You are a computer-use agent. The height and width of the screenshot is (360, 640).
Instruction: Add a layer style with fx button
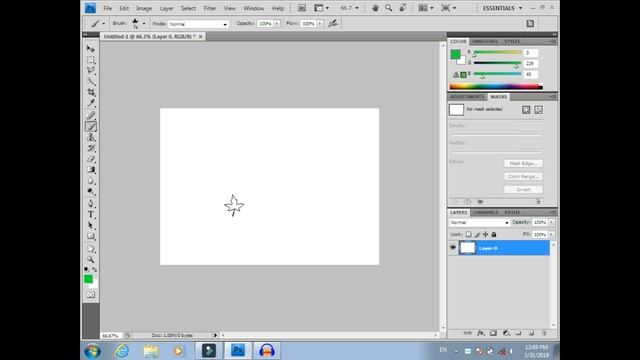point(481,333)
